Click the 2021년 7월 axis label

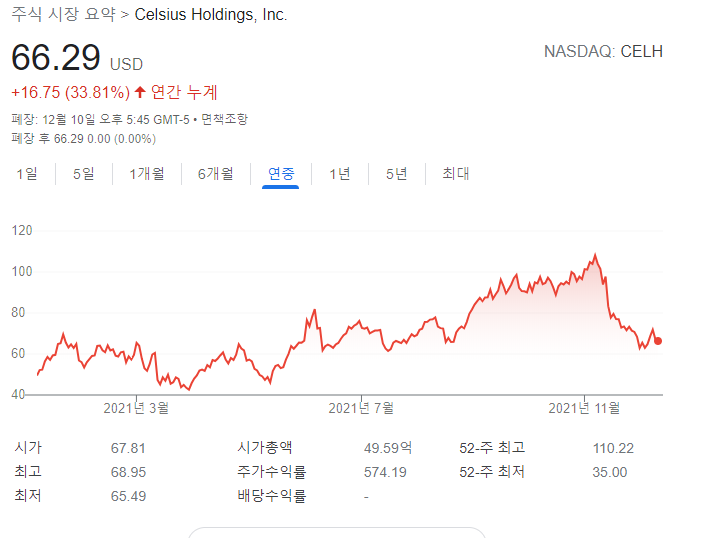(361, 408)
